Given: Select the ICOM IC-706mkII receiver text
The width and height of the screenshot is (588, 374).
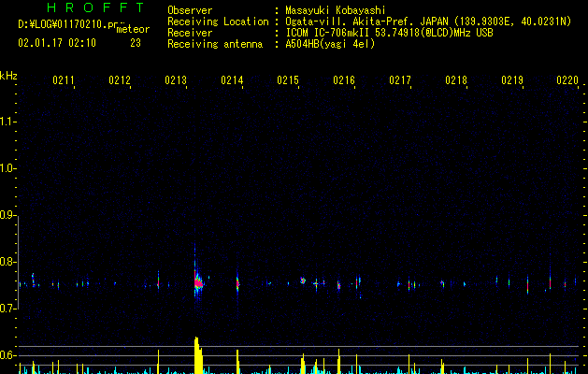Looking at the screenshot, I should (x=389, y=33).
